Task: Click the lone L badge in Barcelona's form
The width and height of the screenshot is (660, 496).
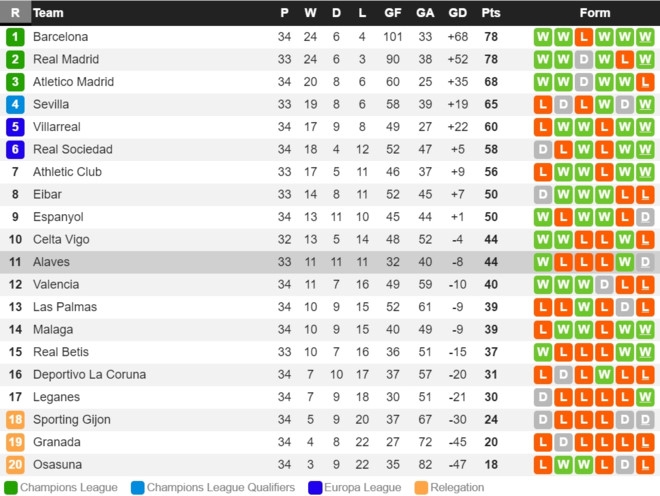Action: tap(584, 36)
